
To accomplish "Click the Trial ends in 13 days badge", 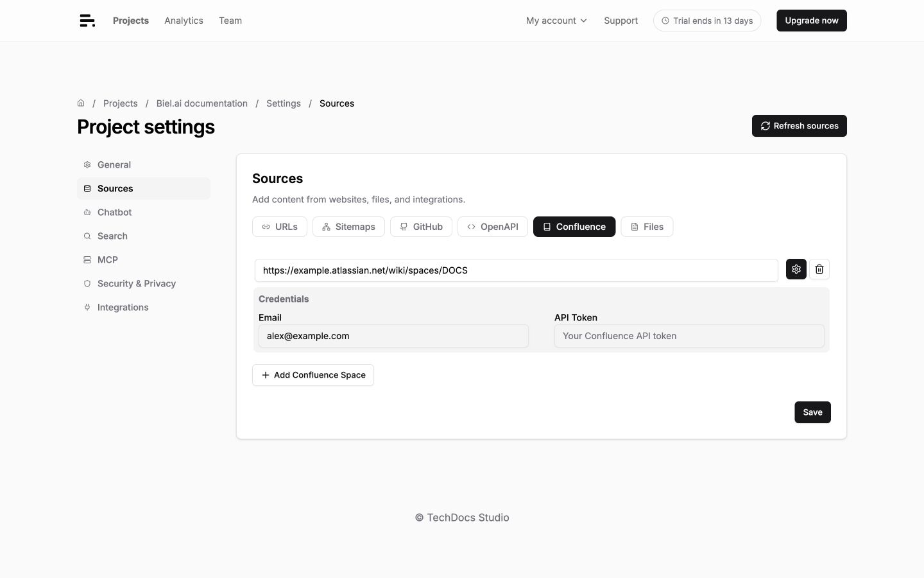I will [x=707, y=21].
